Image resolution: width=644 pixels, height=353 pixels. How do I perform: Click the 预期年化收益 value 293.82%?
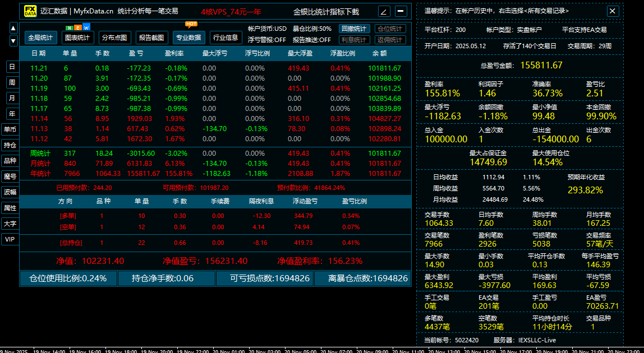coord(585,191)
